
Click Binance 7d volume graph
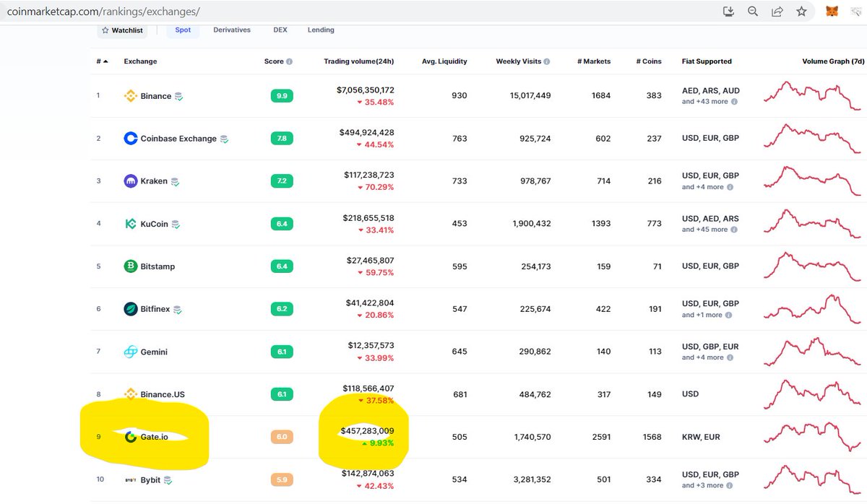coord(812,95)
